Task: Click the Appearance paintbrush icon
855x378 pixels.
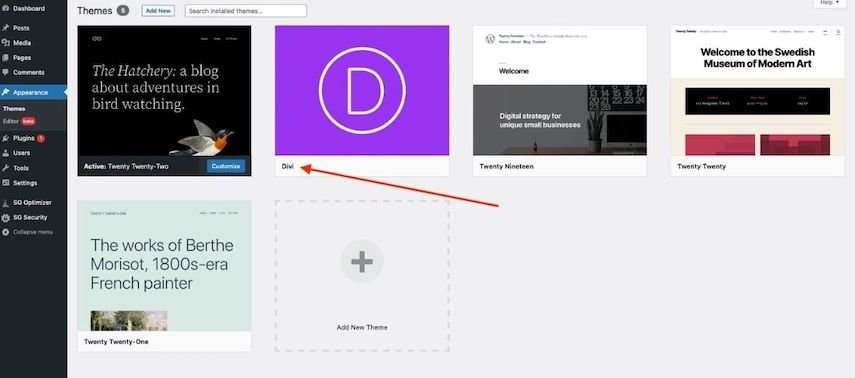Action: pos(5,92)
